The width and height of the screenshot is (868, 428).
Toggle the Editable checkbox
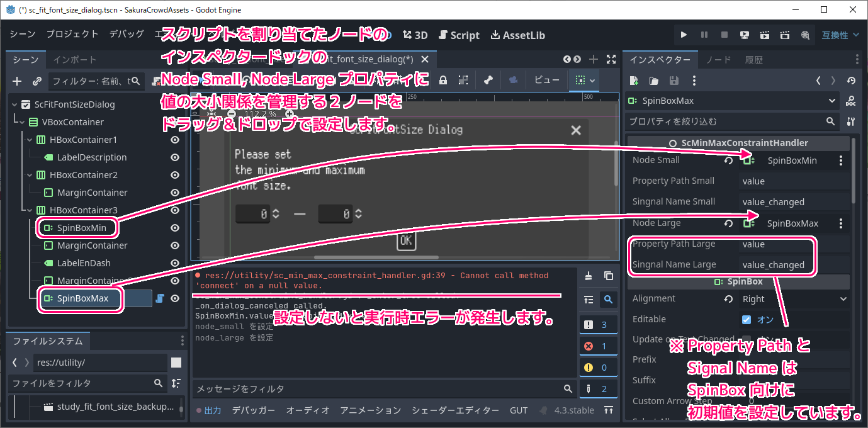pyautogui.click(x=747, y=319)
